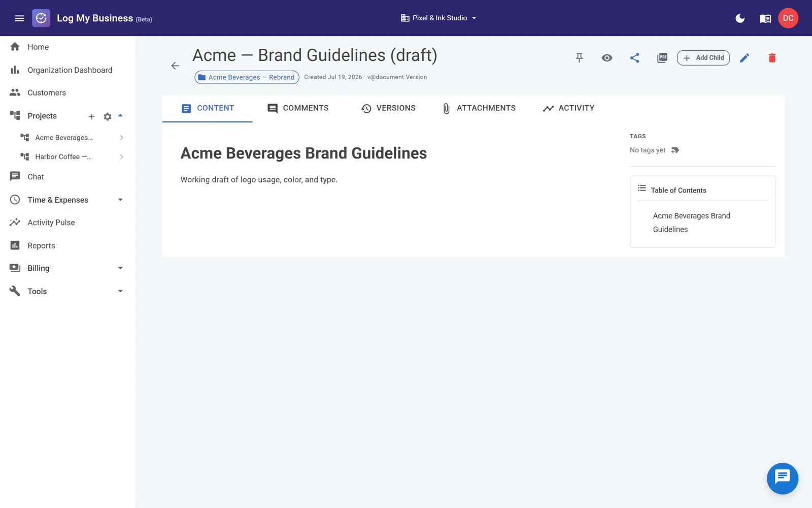
Task: Switch to the Content tab
Action: pos(208,108)
